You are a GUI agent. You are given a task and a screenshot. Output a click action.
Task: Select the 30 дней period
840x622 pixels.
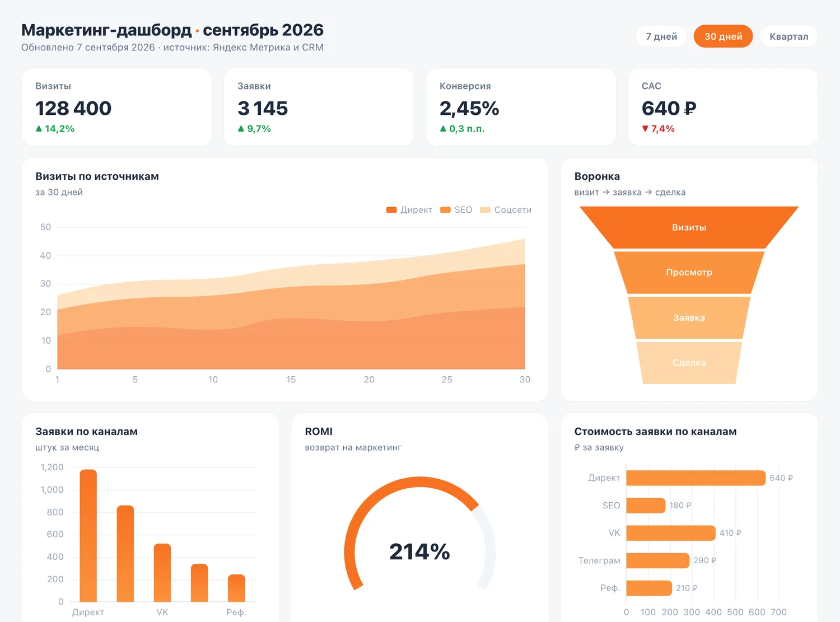(x=723, y=36)
